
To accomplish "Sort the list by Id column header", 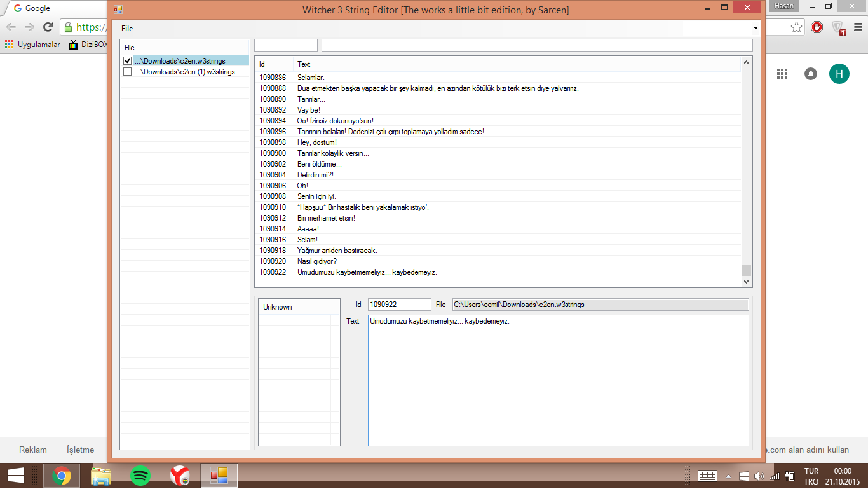I will (274, 64).
